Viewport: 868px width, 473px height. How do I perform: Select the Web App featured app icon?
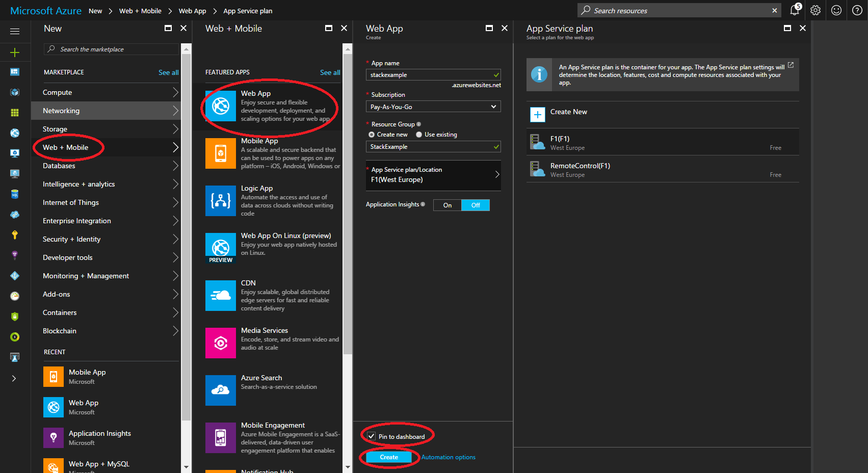(x=221, y=106)
